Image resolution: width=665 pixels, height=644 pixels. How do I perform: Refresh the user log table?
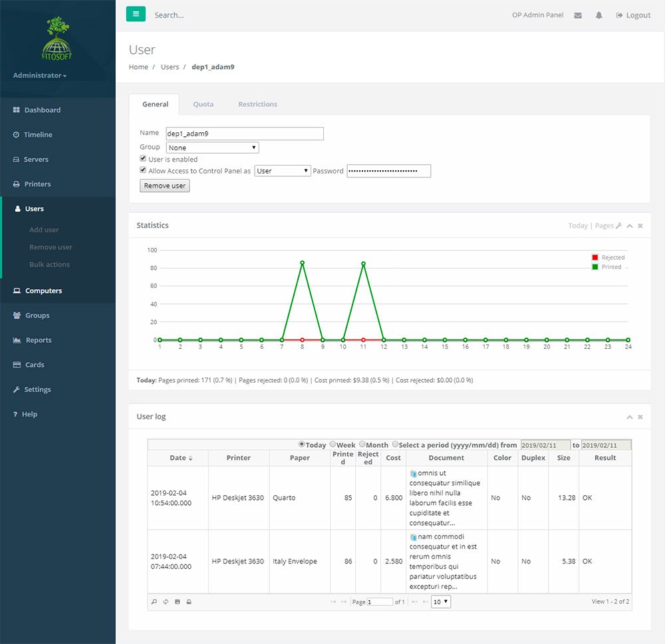pyautogui.click(x=165, y=601)
